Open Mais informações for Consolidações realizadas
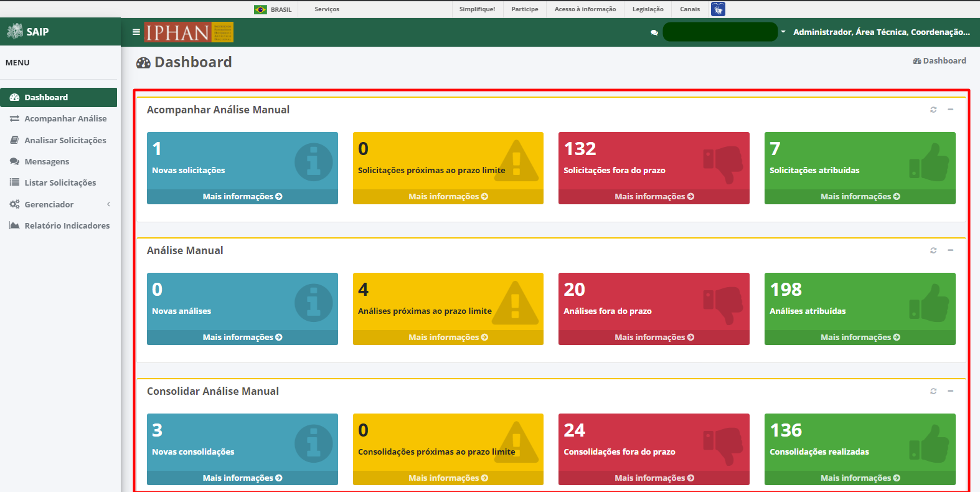 pyautogui.click(x=860, y=478)
